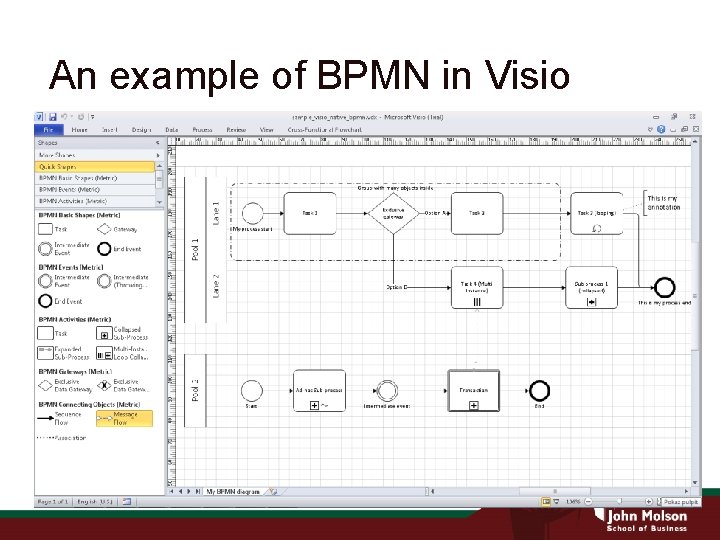The height and width of the screenshot is (540, 720).
Task: Select Intermediate Event under BPMN Basic Shapes
Action: coord(64,248)
